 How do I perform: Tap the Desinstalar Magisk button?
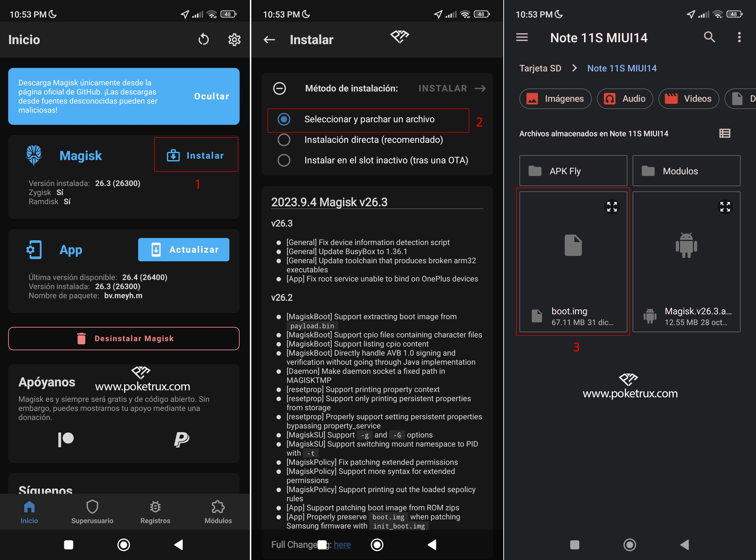pyautogui.click(x=124, y=338)
